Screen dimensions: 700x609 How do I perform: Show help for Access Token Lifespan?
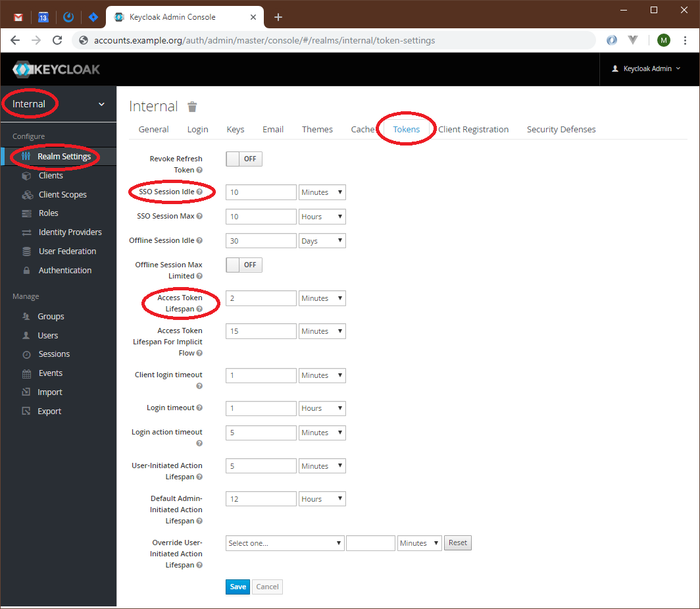coord(199,309)
